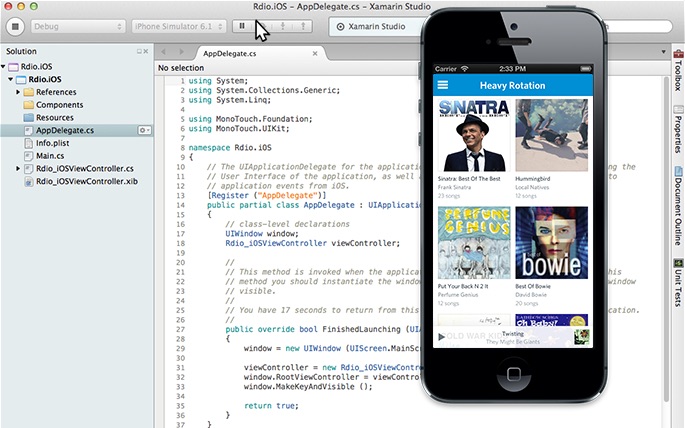Open the Document Outline side panel
The image size is (685, 428).
pyautogui.click(x=678, y=206)
